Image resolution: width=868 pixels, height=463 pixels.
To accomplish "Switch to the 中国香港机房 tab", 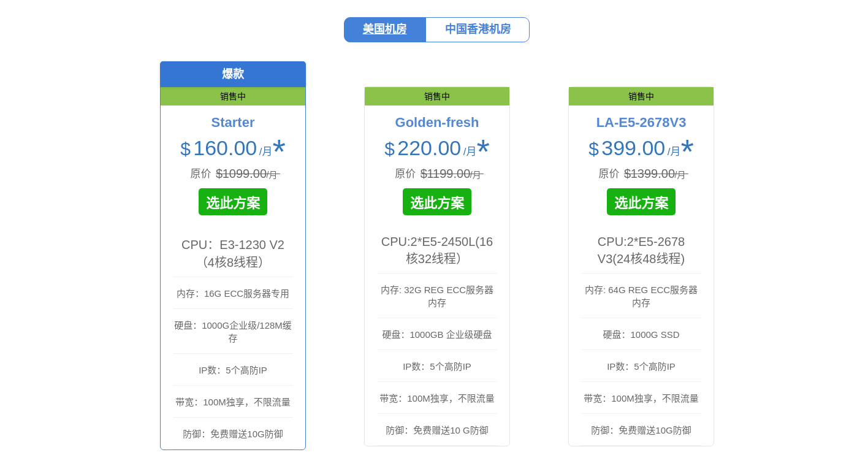I will (x=478, y=29).
